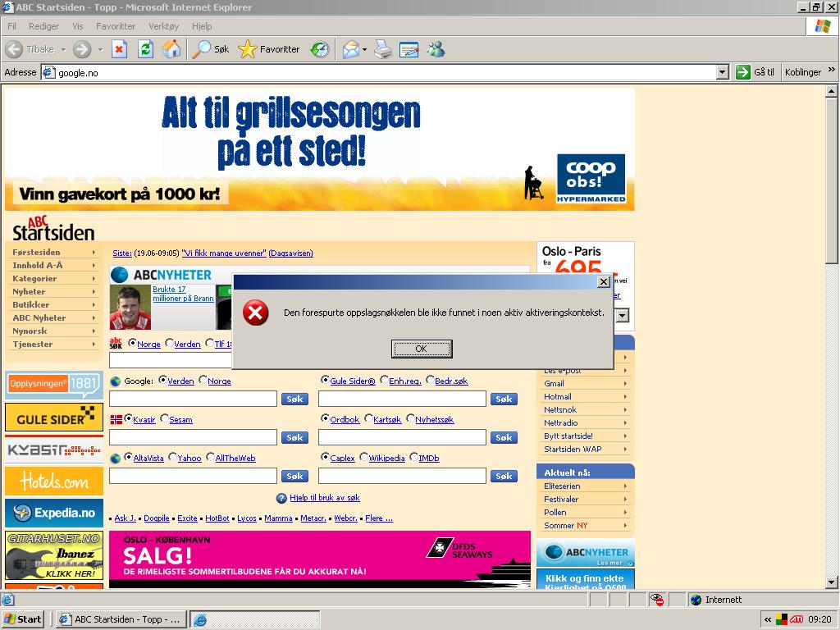Open the Messenger people icon
This screenshot has height=630, width=840.
point(436,49)
